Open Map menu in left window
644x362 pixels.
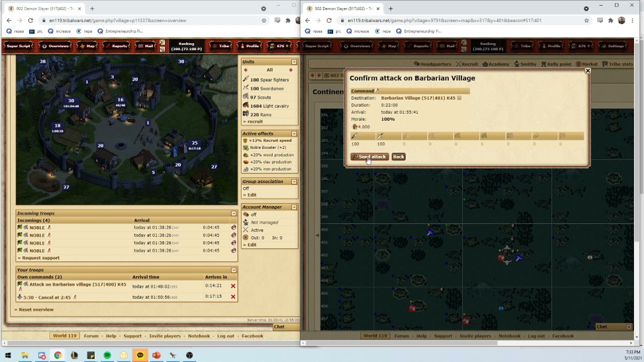pos(88,46)
